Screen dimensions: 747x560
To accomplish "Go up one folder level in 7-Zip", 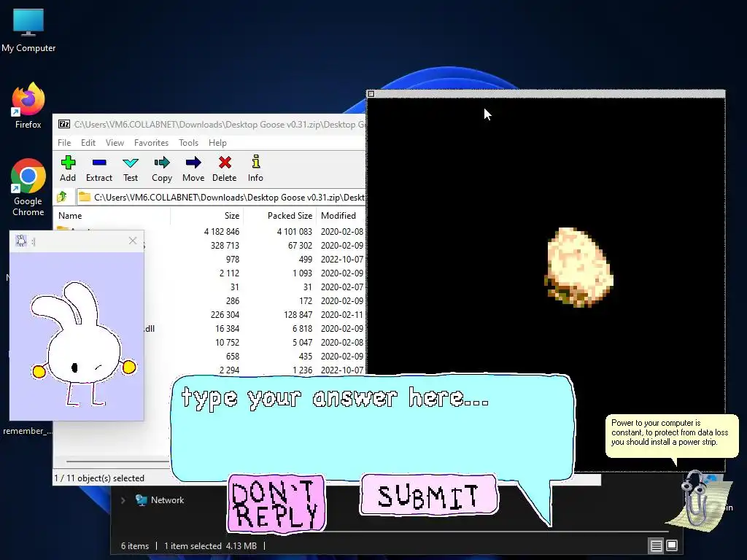I will pos(62,197).
